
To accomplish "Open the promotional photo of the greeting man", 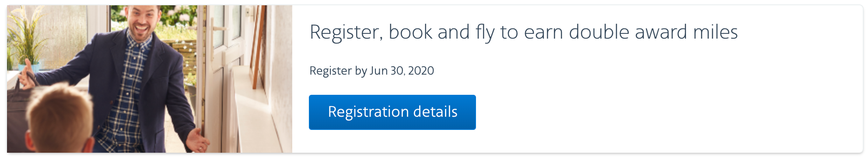I will pos(150,79).
